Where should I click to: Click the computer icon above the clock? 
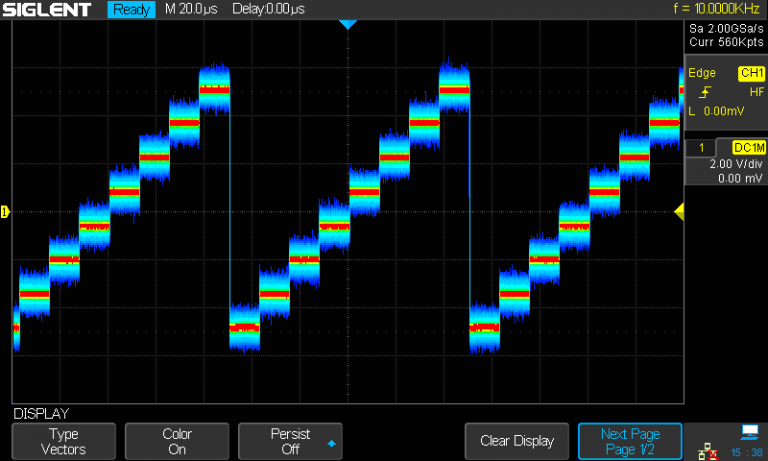(749, 432)
